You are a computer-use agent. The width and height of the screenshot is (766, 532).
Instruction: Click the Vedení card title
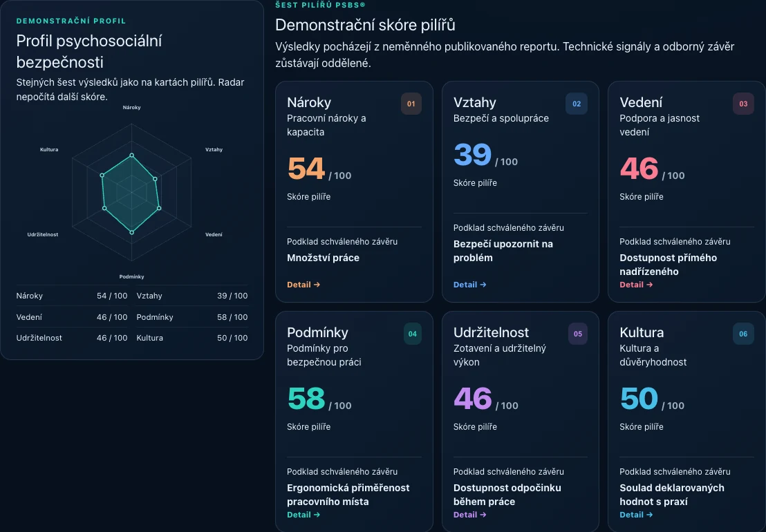click(x=641, y=102)
